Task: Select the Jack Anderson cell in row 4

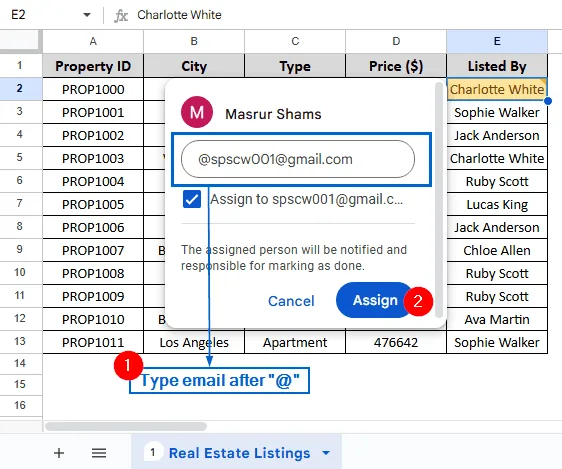Action: (497, 135)
